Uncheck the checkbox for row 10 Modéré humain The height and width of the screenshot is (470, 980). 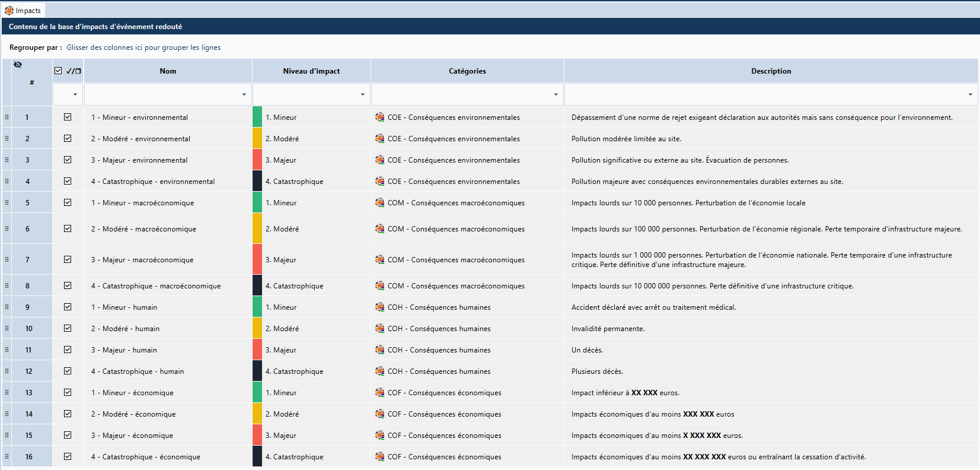(68, 328)
